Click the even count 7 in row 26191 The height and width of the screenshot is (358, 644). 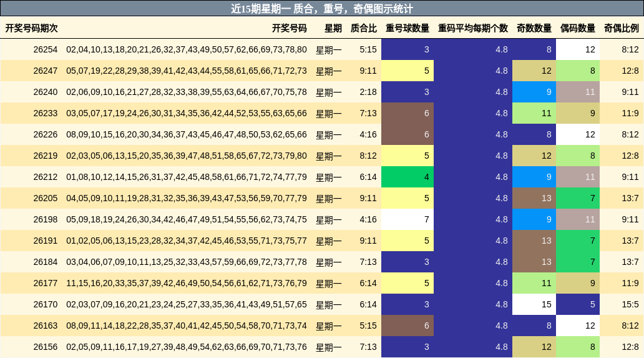(578, 241)
